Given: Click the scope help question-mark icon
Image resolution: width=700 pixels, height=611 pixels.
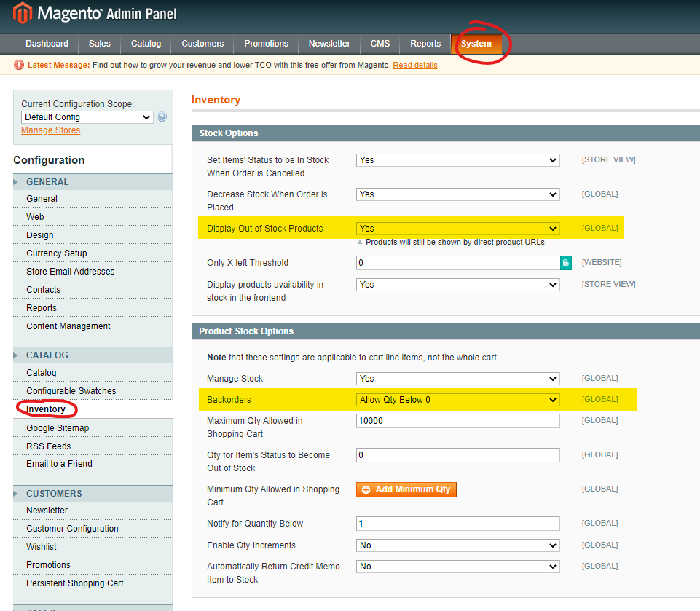Looking at the screenshot, I should [x=162, y=117].
